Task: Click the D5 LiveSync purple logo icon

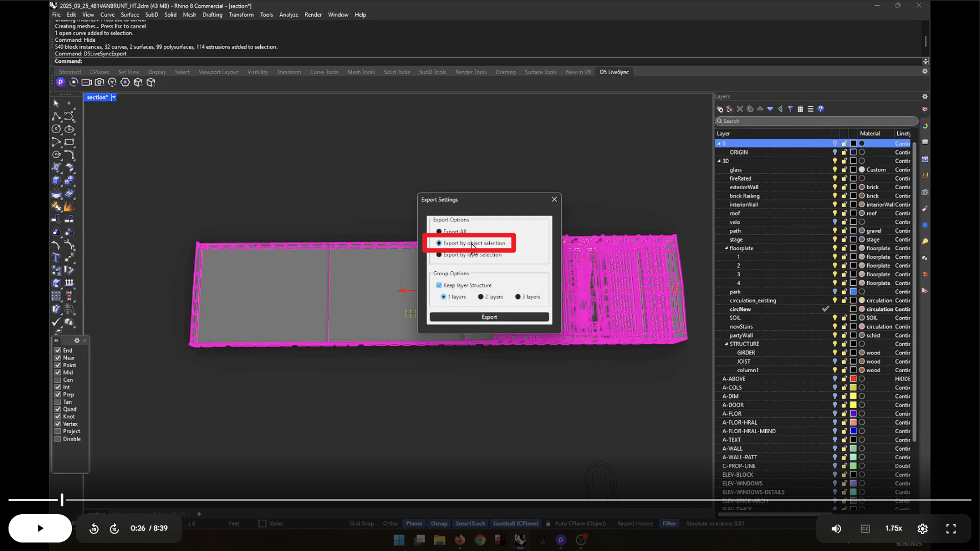Action: (61, 82)
